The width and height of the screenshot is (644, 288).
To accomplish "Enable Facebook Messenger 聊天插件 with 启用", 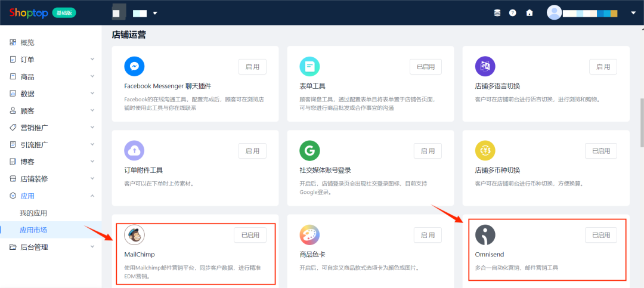I will click(x=252, y=67).
